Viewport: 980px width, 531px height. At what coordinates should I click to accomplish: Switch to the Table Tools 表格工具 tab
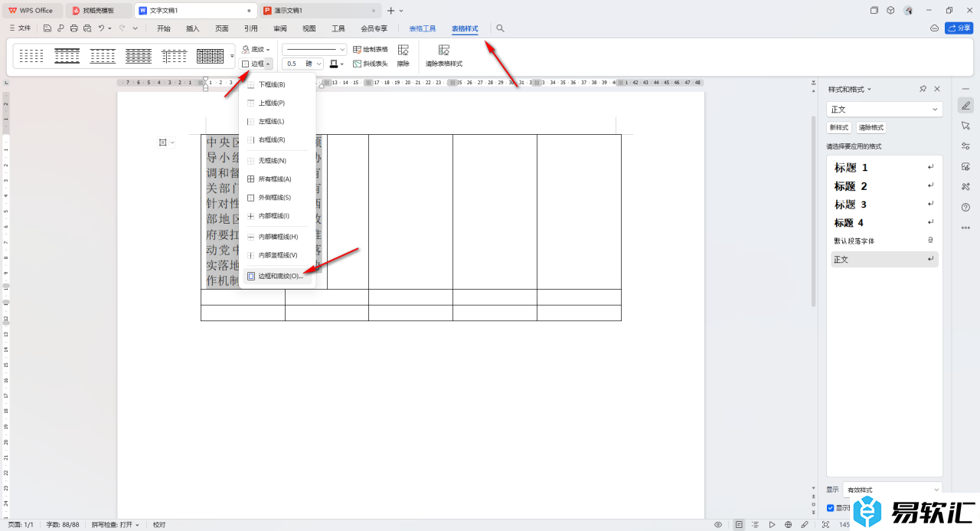pyautogui.click(x=422, y=28)
